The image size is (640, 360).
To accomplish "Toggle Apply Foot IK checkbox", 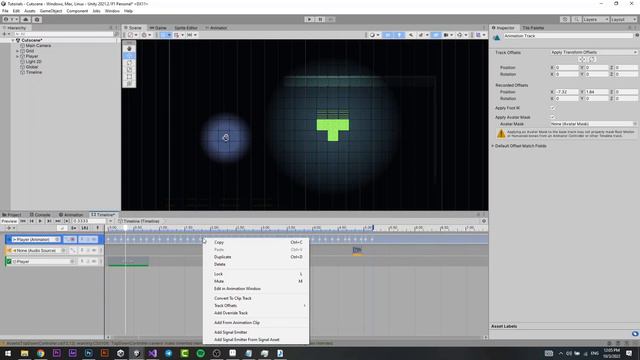I will tap(553, 108).
